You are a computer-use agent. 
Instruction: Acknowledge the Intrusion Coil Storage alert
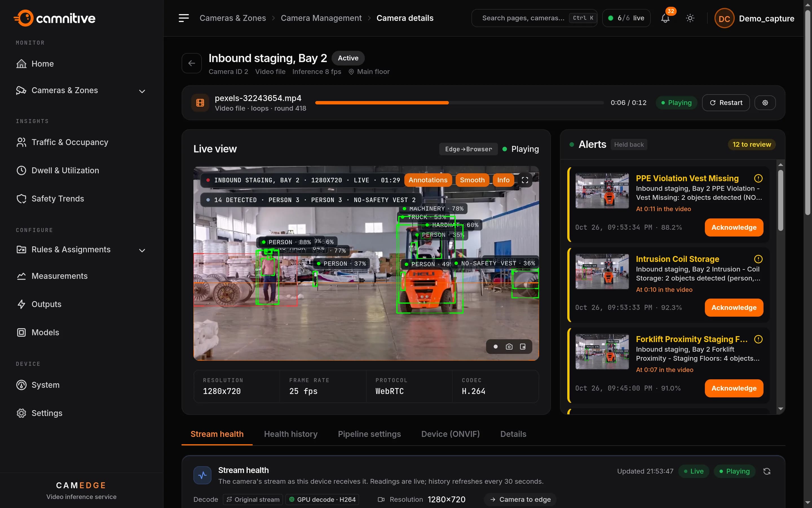click(734, 308)
